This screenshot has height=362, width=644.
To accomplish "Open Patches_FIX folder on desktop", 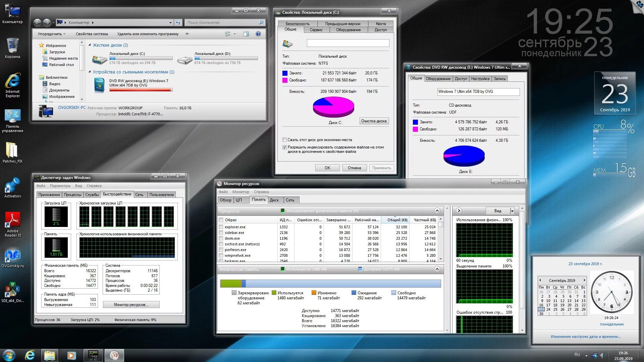I will coord(12,153).
